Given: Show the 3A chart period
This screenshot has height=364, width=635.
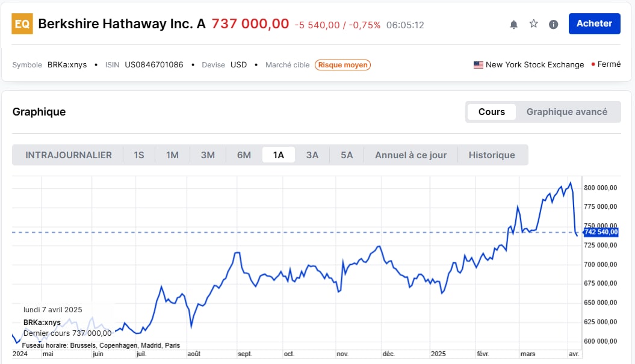Looking at the screenshot, I should (x=312, y=155).
